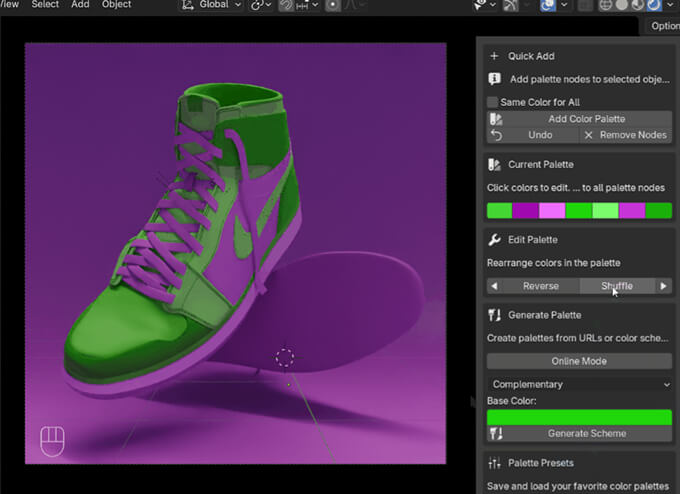Click the Edit Palette wrench icon

coord(494,240)
